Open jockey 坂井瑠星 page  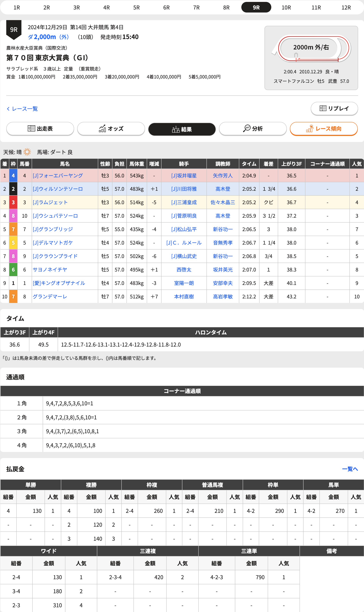tap(184, 176)
